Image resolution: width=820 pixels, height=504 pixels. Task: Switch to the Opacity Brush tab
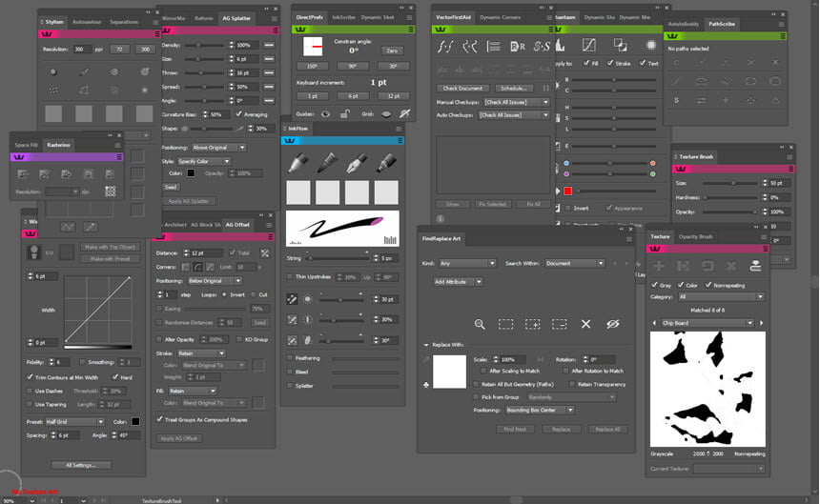click(x=695, y=236)
